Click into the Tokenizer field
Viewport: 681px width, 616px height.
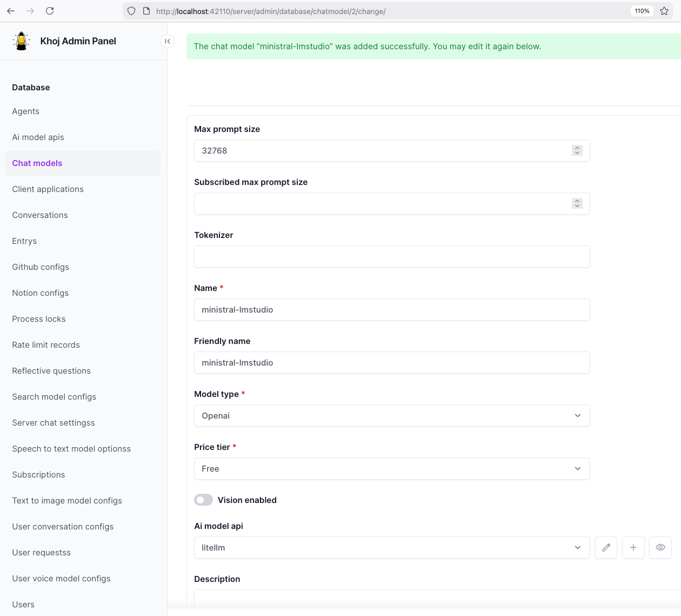392,256
